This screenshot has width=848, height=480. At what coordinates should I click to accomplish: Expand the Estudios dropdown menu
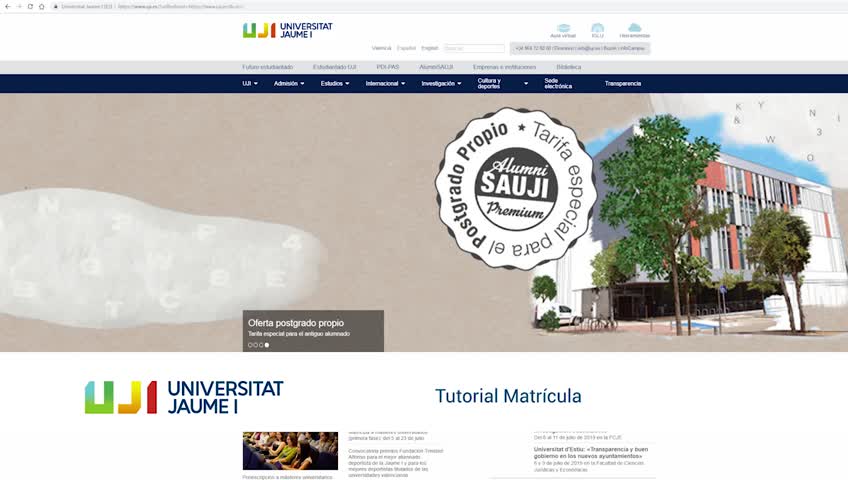pos(335,84)
